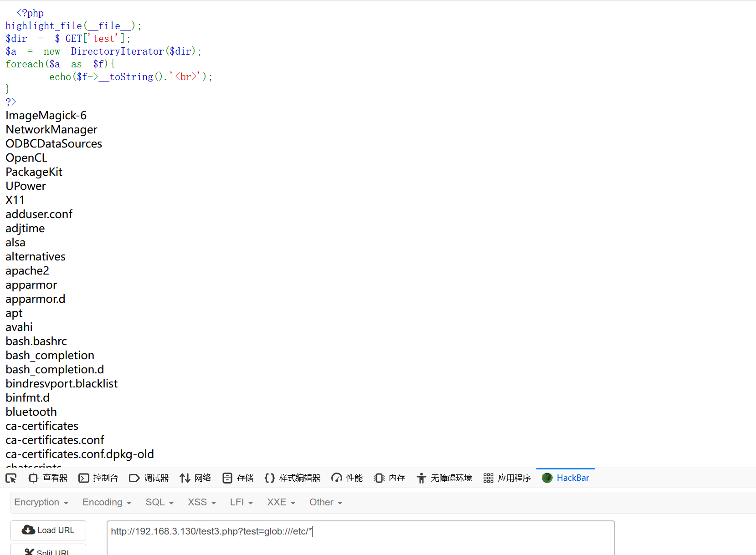The height and width of the screenshot is (555, 756).
Task: Expand the LFI dropdown
Action: click(242, 502)
